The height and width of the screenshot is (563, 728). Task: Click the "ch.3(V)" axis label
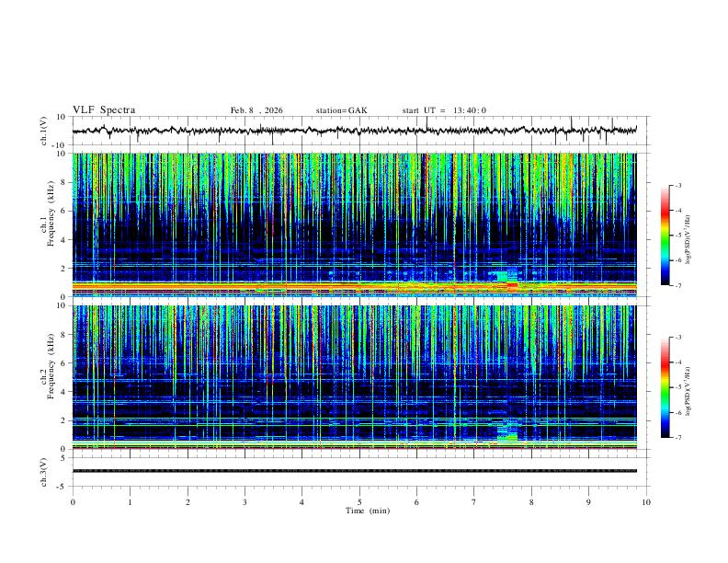(44, 473)
